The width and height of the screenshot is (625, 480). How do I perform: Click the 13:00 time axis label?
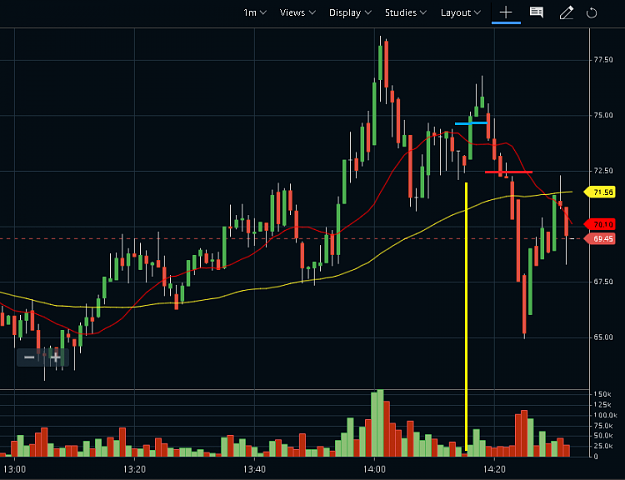pyautogui.click(x=14, y=469)
